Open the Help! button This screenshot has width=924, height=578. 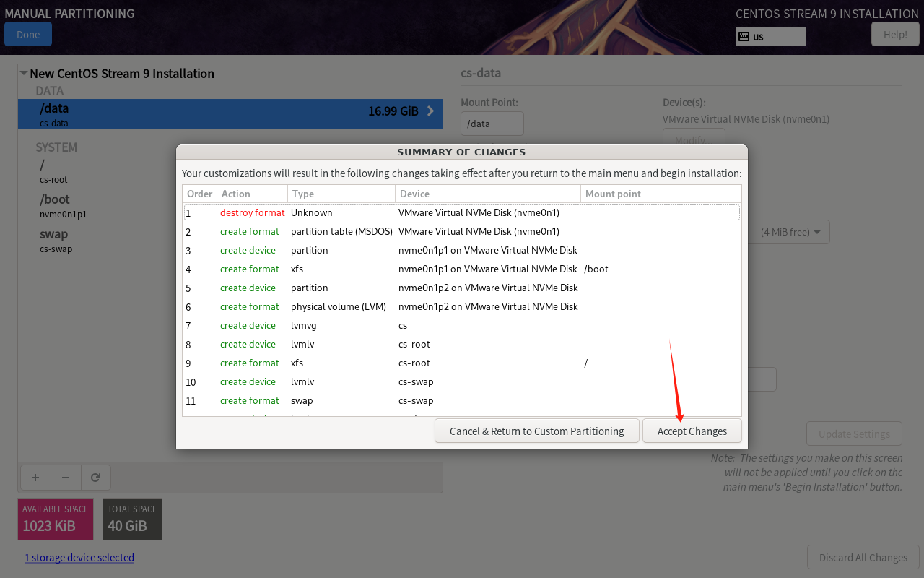895,34
